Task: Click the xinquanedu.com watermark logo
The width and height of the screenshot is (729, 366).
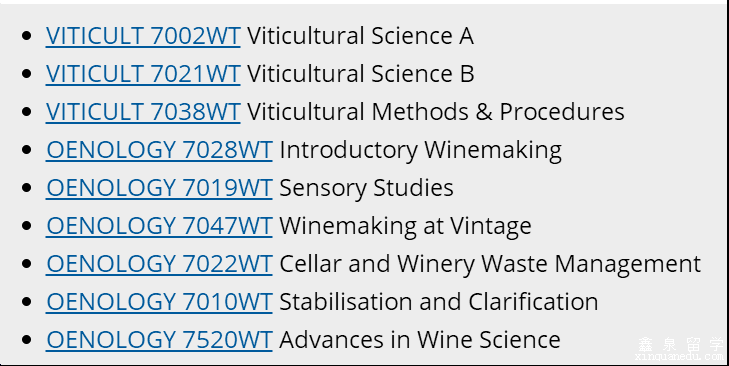Action: coord(679,349)
